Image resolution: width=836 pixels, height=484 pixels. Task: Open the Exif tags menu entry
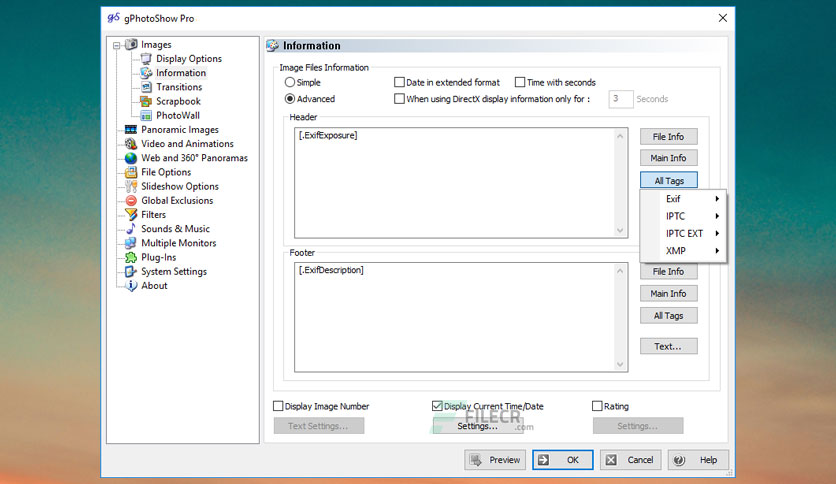pos(683,199)
